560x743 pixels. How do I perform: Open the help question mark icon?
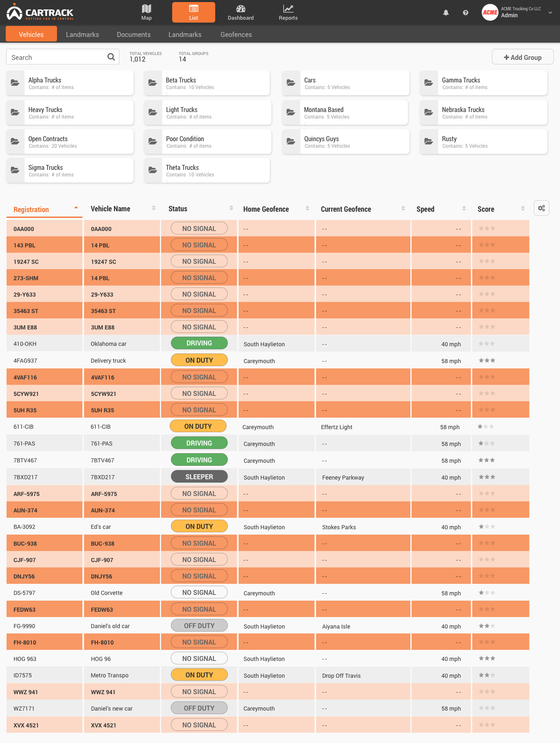click(x=465, y=13)
